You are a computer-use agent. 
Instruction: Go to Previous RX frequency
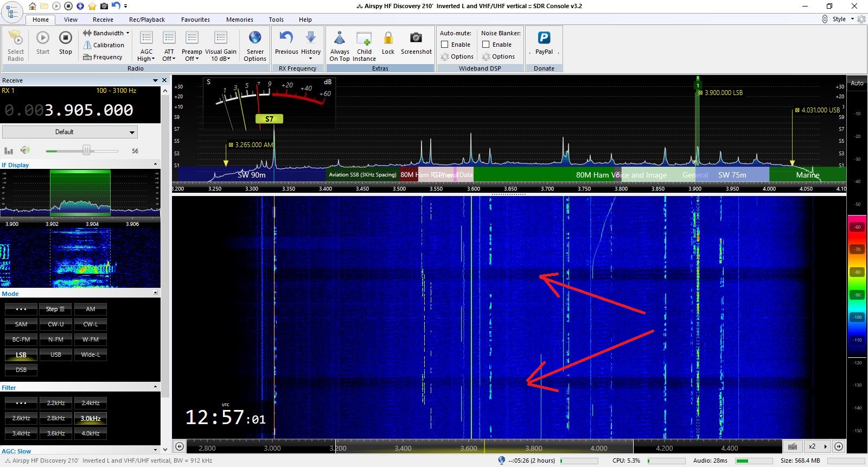tap(286, 37)
